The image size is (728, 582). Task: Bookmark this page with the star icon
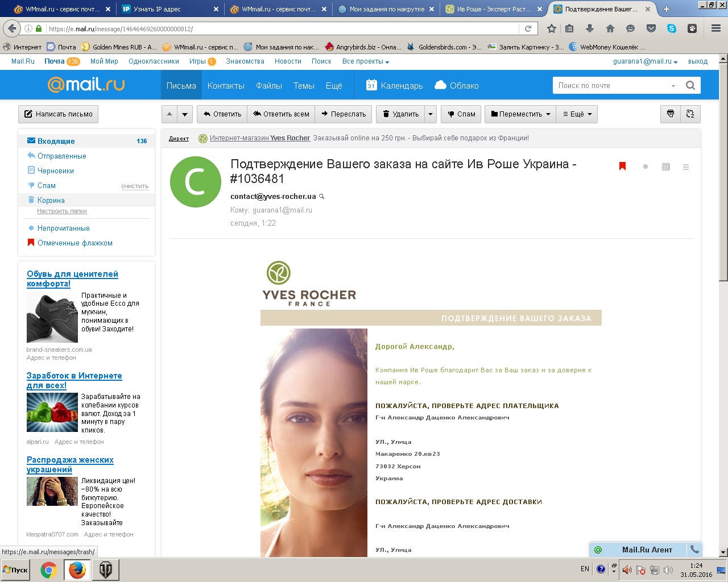point(551,28)
